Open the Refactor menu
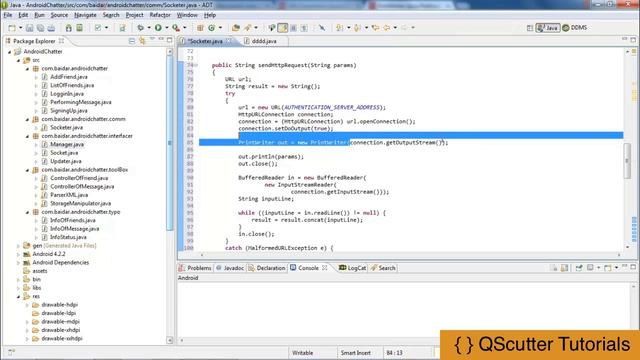640x360 pixels. tap(160, 15)
